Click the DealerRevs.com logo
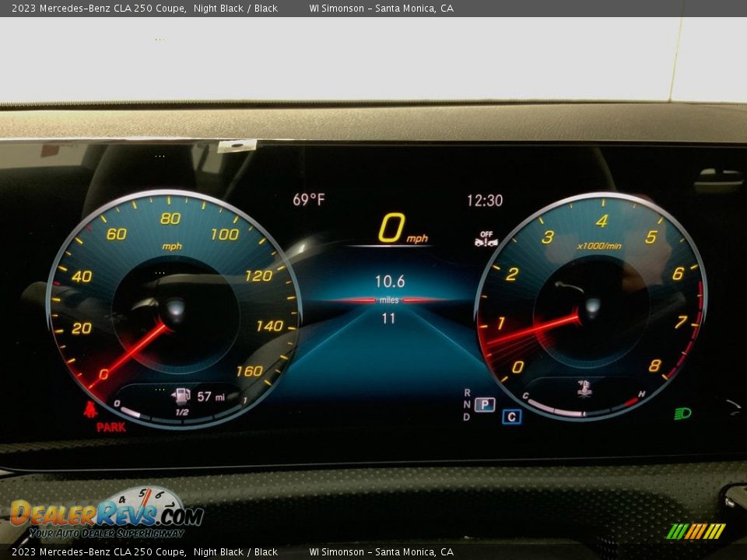 tap(107, 513)
